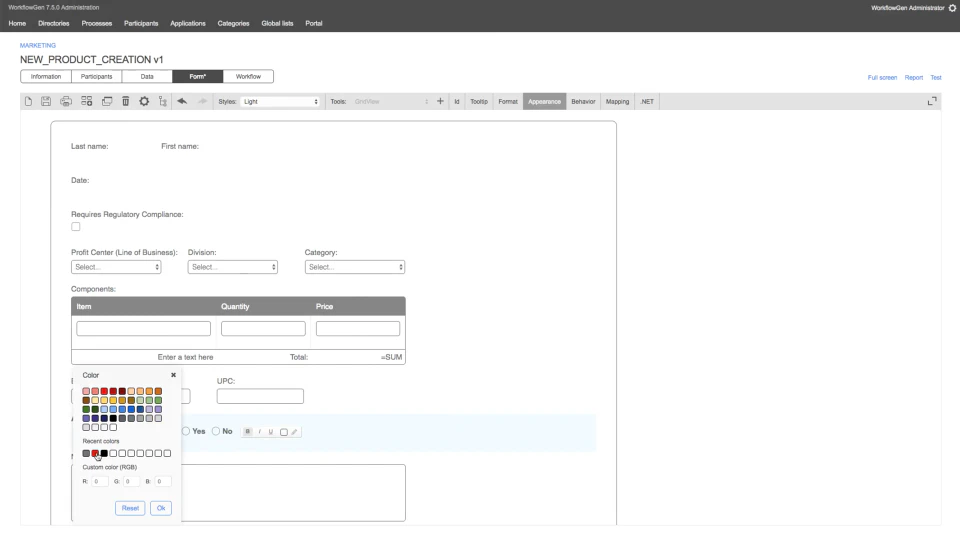Viewport: 960px width, 540px height.
Task: Click the Report link
Action: pos(913,78)
